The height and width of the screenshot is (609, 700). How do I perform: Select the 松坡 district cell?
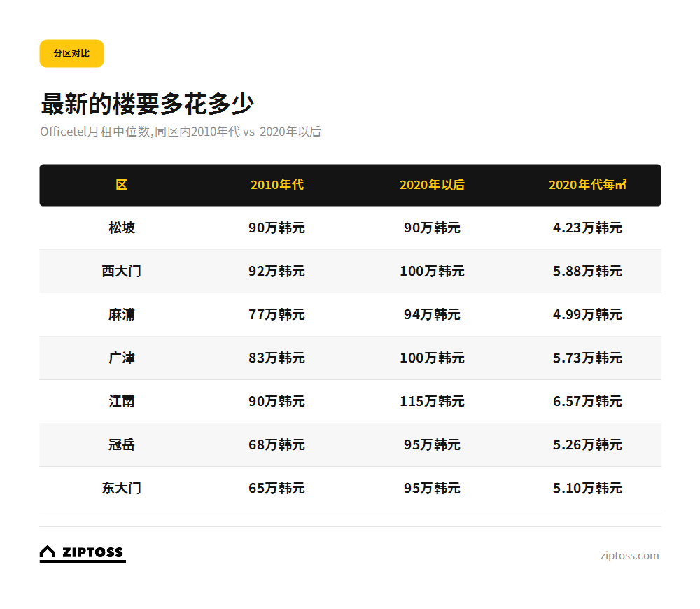pyautogui.click(x=121, y=227)
